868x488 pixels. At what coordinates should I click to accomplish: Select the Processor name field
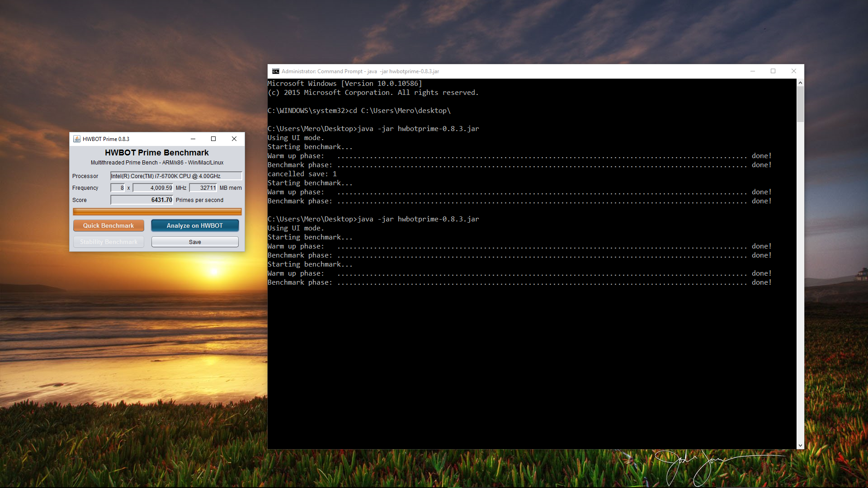tap(176, 176)
